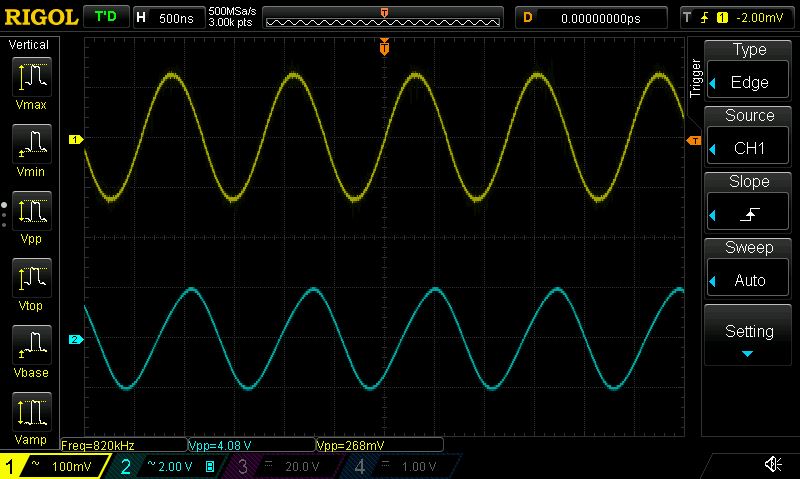Click the vertical Trigger menu tab label
Screen dimensions: 800x479
click(695, 78)
